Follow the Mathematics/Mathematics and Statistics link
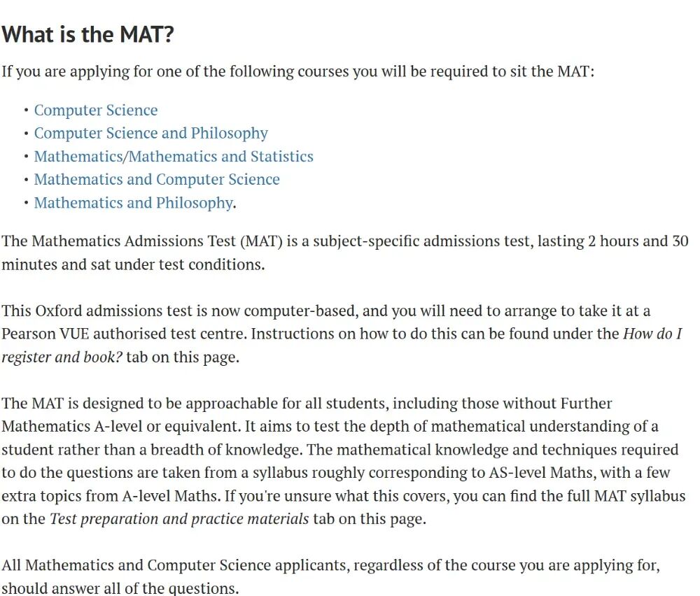Viewport: 700px width, 596px height. tap(174, 157)
